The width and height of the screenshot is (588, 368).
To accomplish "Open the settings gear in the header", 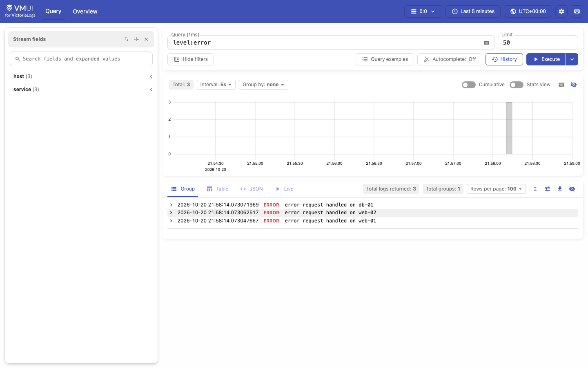I will 561,11.
